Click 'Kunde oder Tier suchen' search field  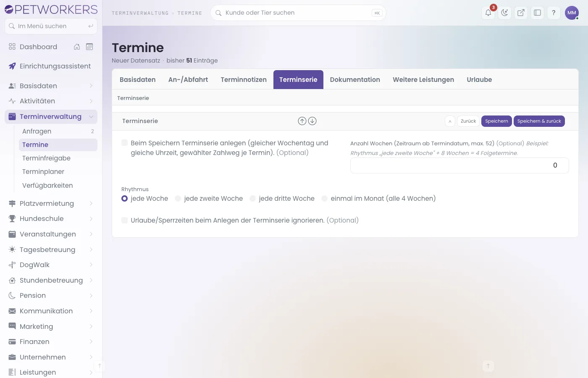[x=298, y=13]
